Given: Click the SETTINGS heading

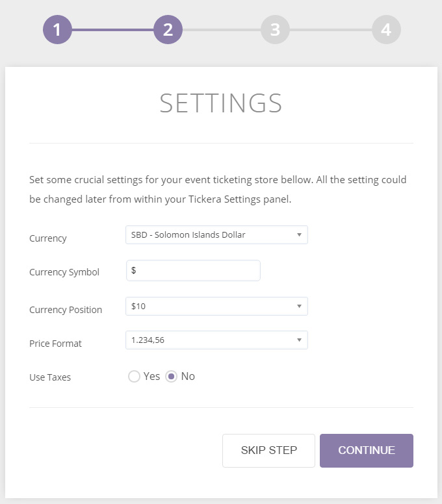Looking at the screenshot, I should click(x=221, y=104).
